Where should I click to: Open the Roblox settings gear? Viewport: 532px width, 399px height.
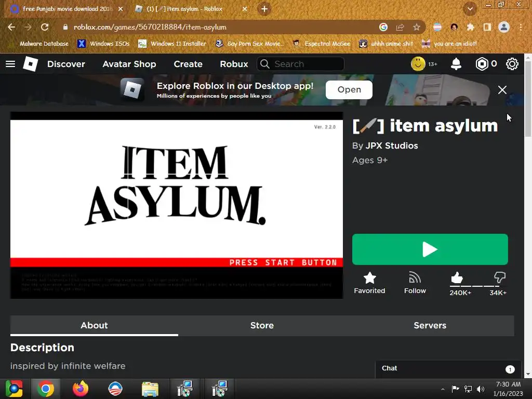coord(512,64)
